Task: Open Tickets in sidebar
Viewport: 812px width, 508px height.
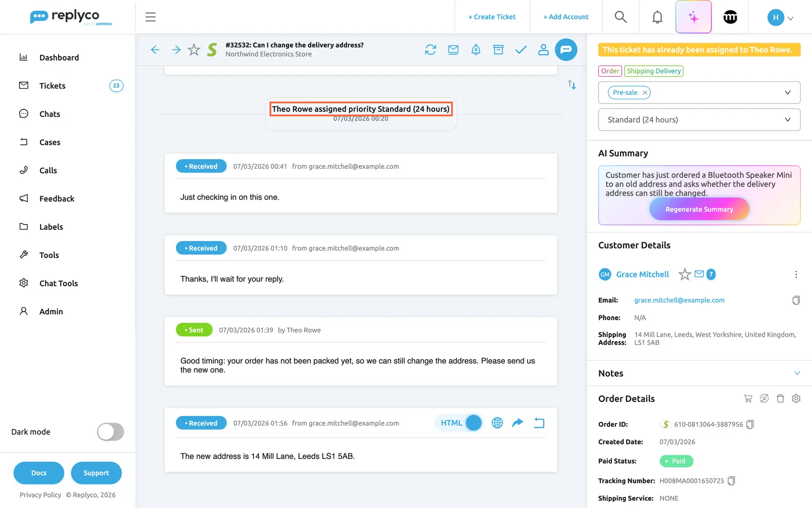Action: (x=52, y=86)
